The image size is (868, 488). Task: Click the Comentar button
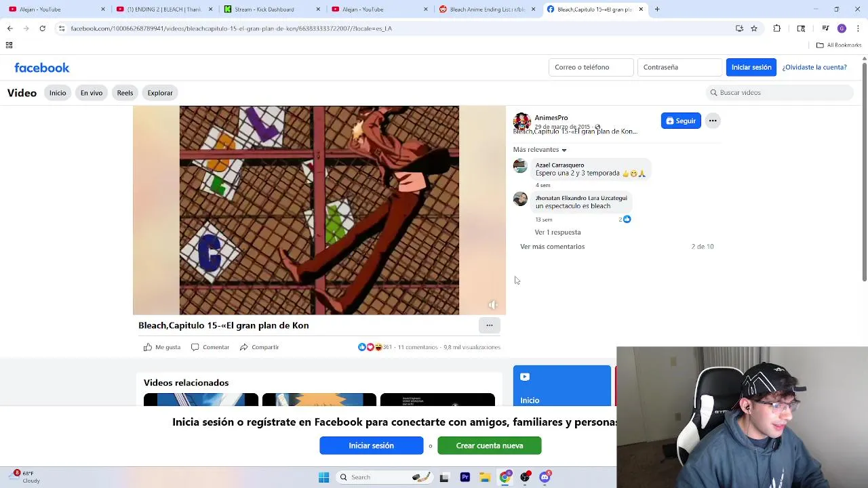pyautogui.click(x=210, y=347)
